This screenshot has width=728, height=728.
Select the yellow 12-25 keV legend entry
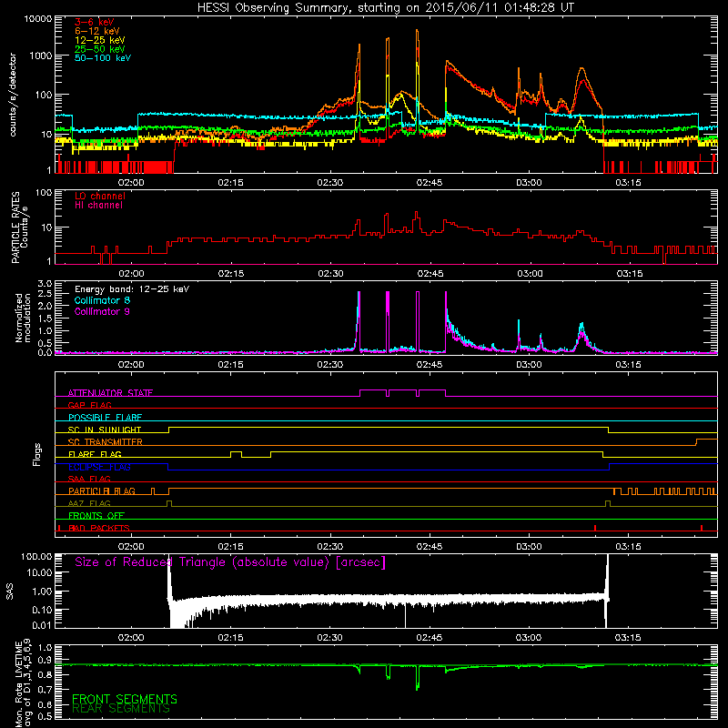click(100, 40)
